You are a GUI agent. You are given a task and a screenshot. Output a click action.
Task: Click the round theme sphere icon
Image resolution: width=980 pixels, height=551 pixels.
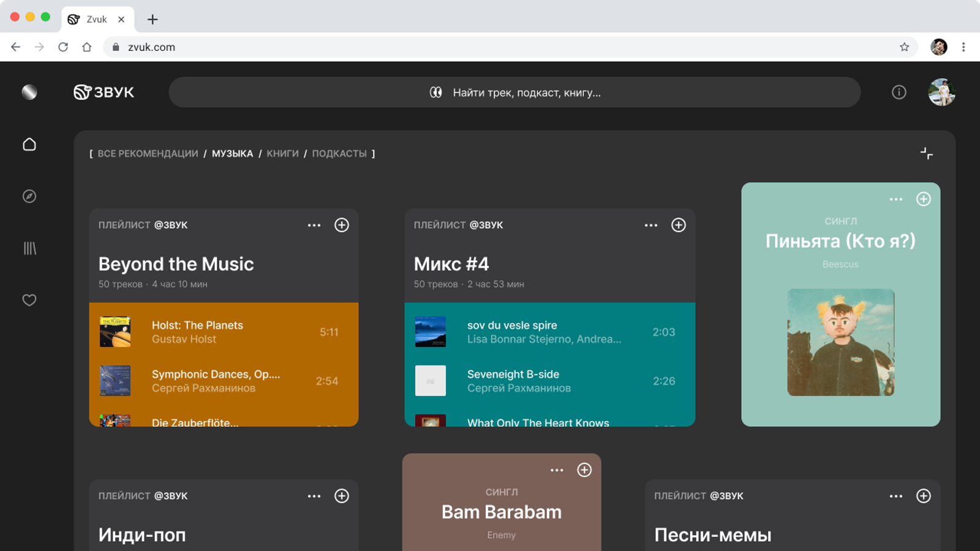tap(29, 92)
